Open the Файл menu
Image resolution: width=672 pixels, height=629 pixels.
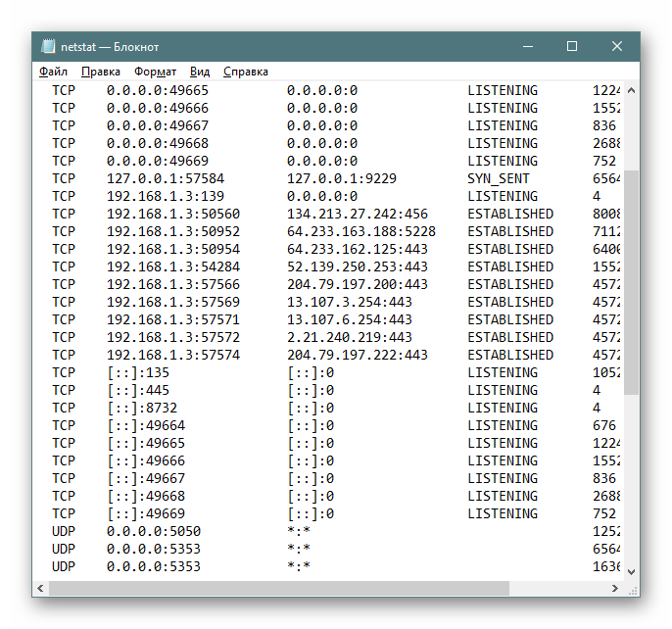pyautogui.click(x=53, y=72)
